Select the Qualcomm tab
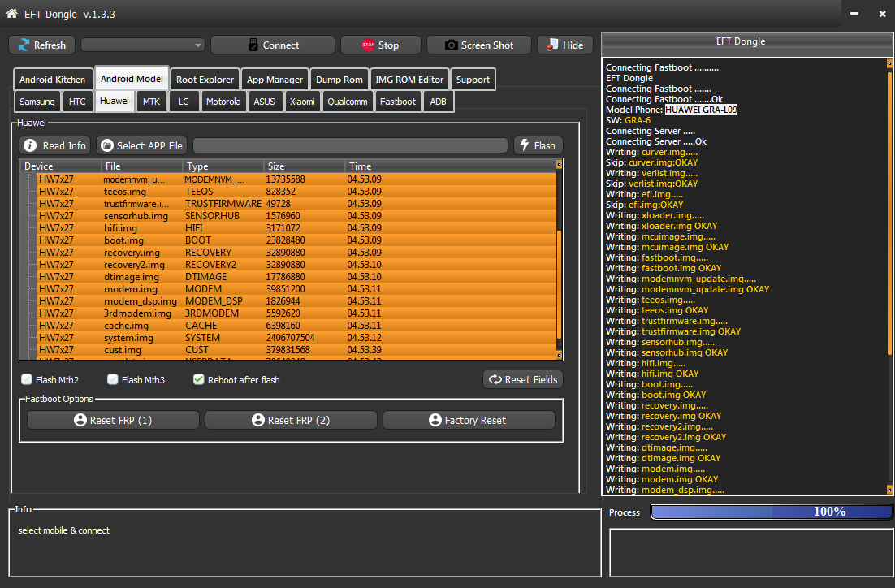Viewport: 895px width, 588px height. [347, 102]
